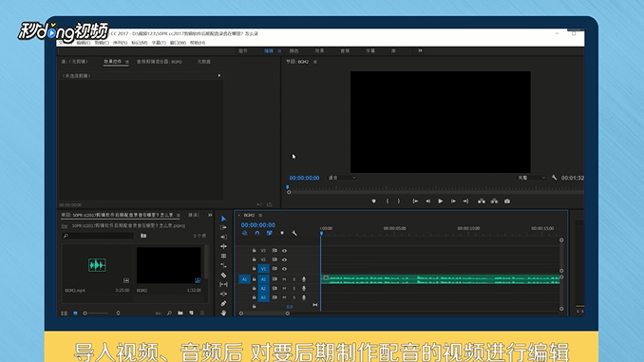Switch project panel to icon view

pos(75,314)
